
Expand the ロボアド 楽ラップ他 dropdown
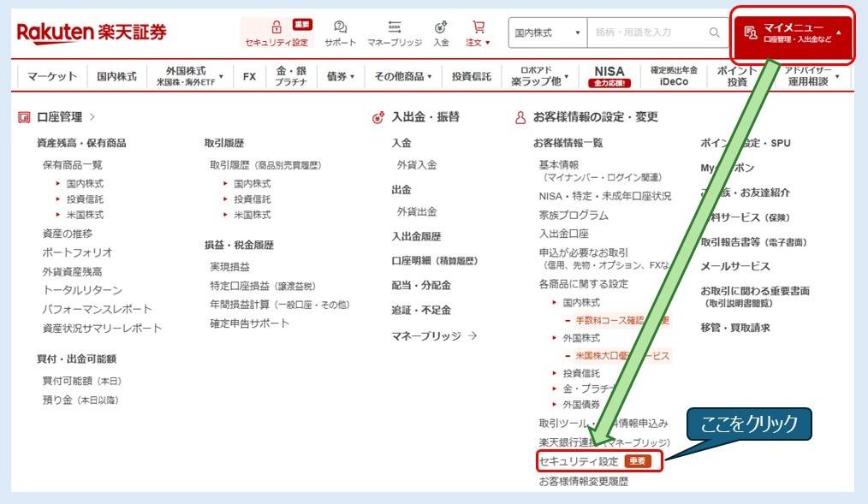click(x=540, y=76)
